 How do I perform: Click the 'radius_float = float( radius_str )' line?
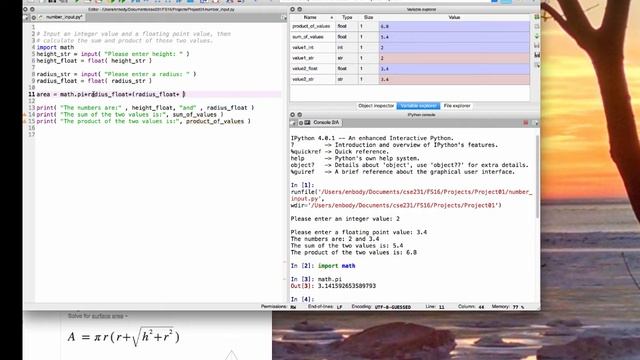pyautogui.click(x=94, y=81)
